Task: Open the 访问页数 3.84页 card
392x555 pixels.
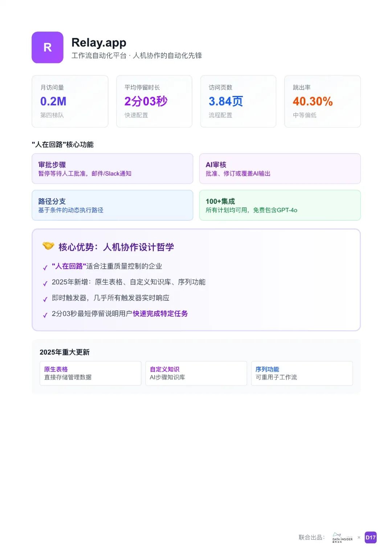Action: pos(238,101)
